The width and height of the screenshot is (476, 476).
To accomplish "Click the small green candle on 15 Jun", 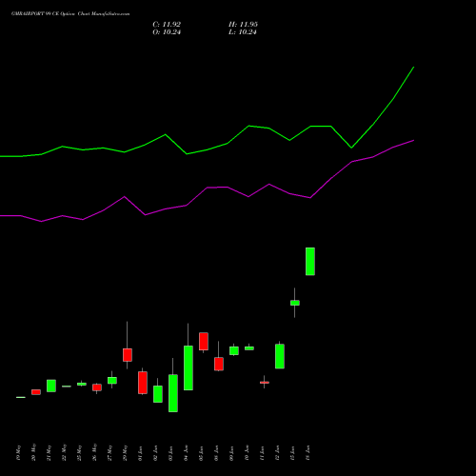I will (295, 303).
